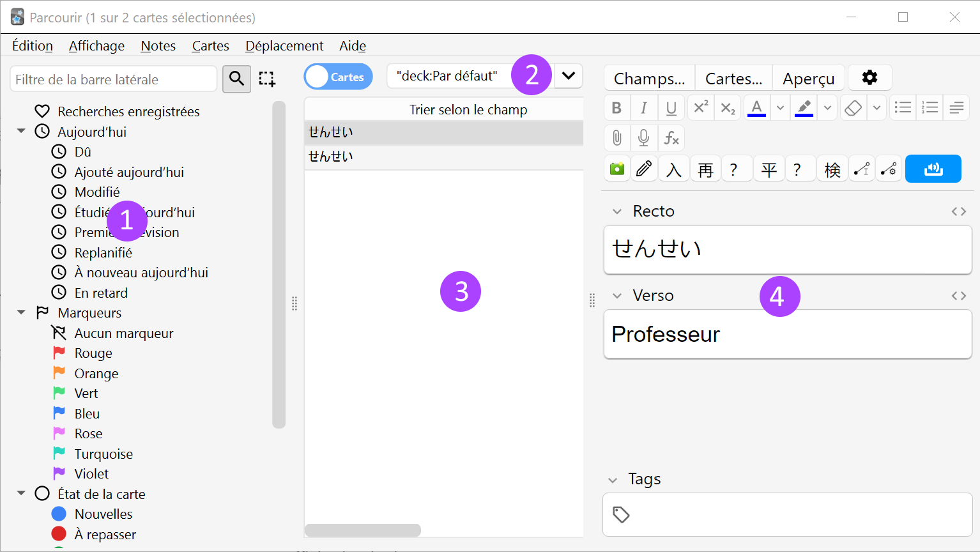
Task: Click the sidebar search magnifier icon
Action: (x=236, y=79)
